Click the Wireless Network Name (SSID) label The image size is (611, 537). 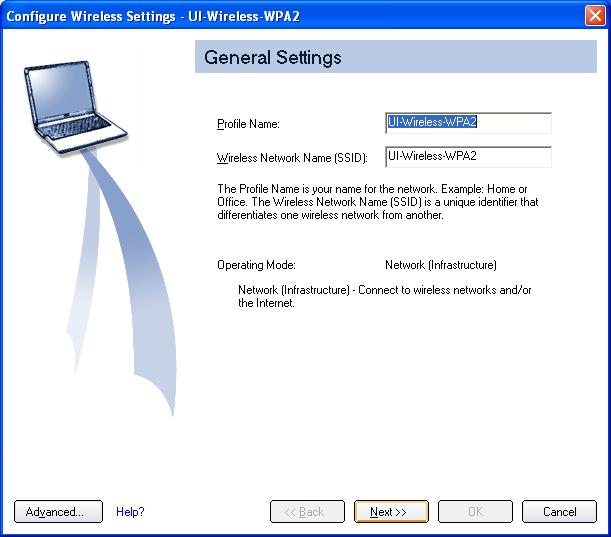(x=292, y=158)
